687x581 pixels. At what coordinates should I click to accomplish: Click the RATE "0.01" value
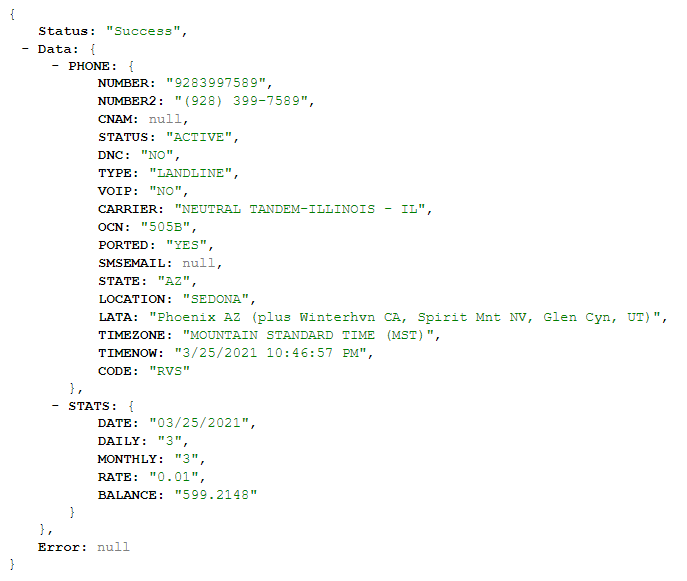point(174,477)
